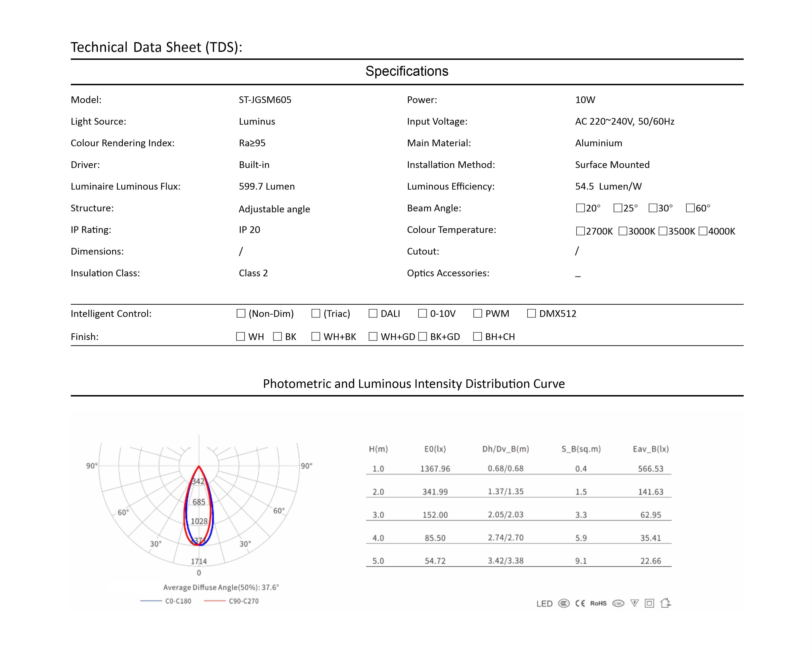The image size is (812, 657).
Task: Click the double-square Class II insulation icon
Action: (649, 603)
